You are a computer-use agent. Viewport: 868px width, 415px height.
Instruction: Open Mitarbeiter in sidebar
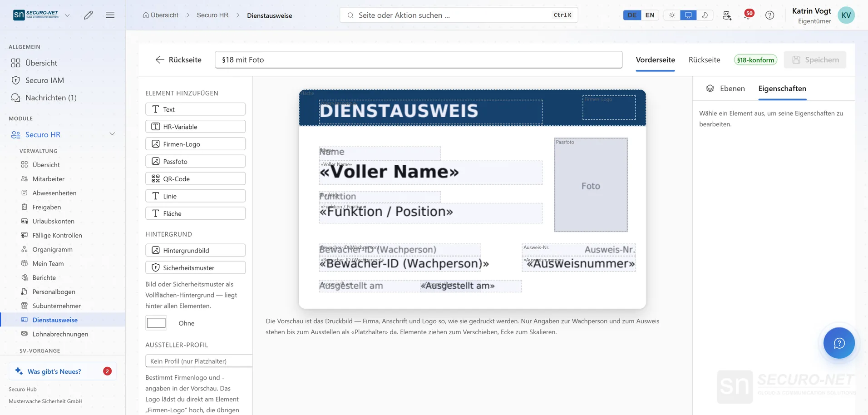49,179
